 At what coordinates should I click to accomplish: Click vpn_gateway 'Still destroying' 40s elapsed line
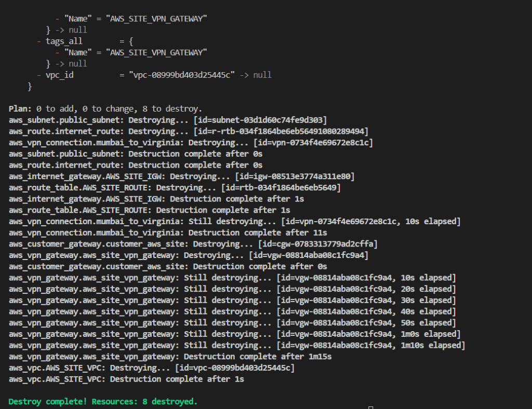tap(232, 311)
